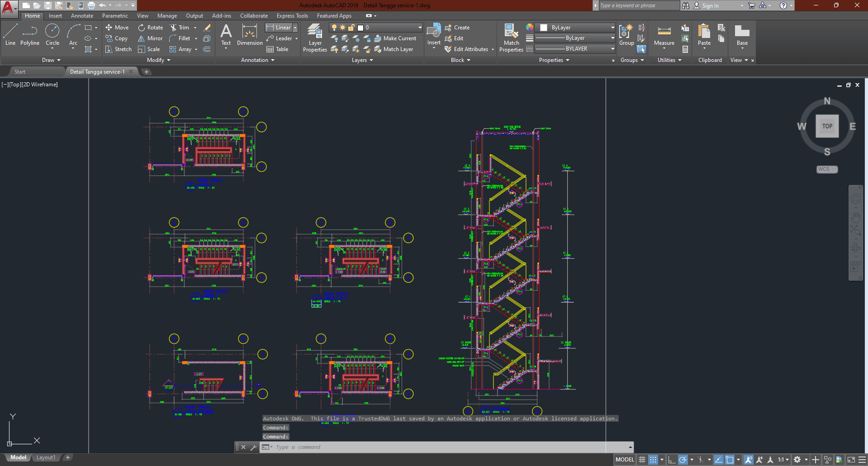Viewport: 868px width, 466px height.
Task: Open the Linear dimension dropdown
Action: [294, 27]
